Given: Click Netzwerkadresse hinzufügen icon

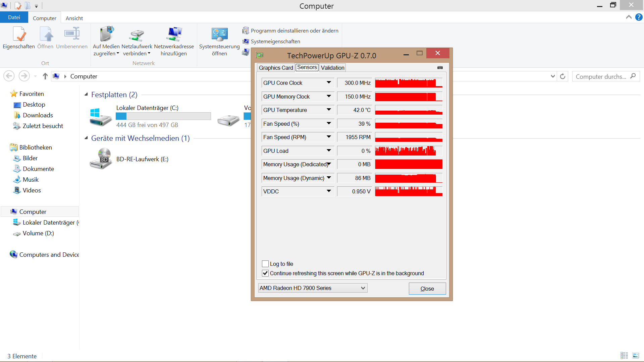Looking at the screenshot, I should coord(174,35).
